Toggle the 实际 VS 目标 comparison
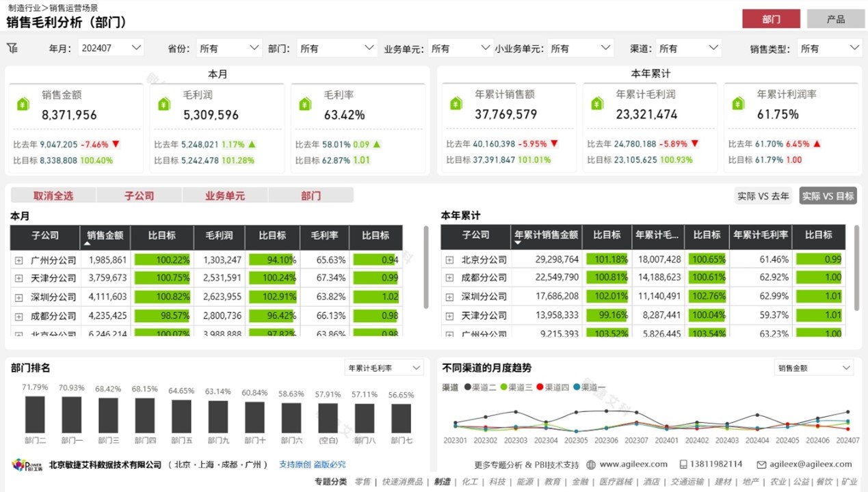The height and width of the screenshot is (492, 868). pyautogui.click(x=828, y=196)
